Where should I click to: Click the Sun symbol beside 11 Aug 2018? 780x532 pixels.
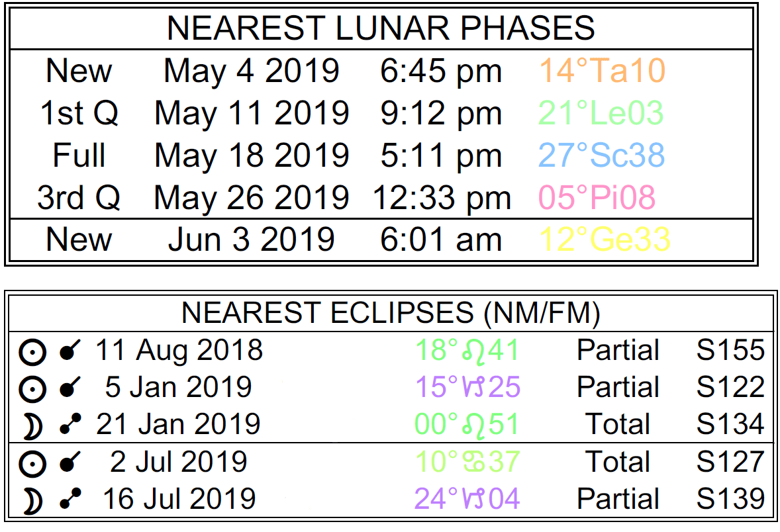pos(32,351)
